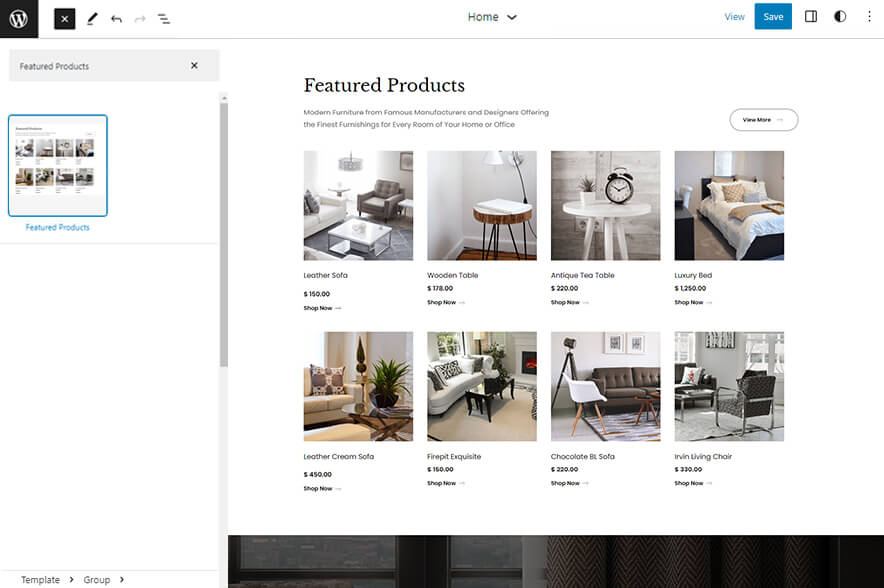
Task: Select Template in the breadcrumb
Action: (40, 580)
